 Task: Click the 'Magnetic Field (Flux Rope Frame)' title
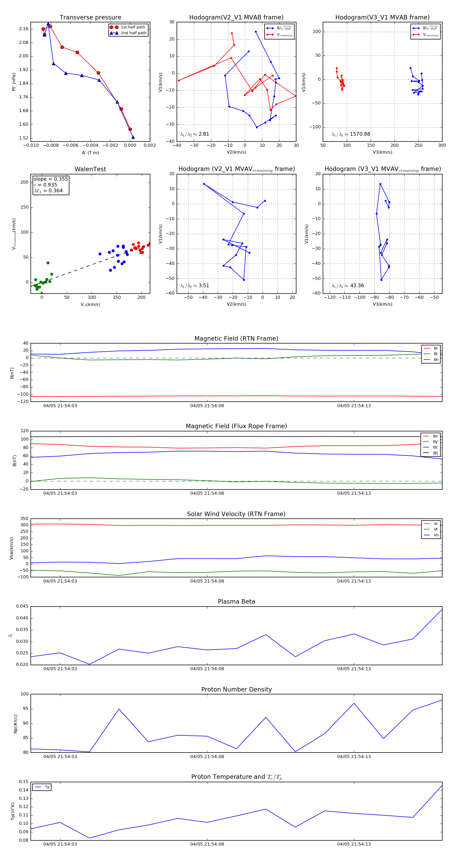tap(236, 426)
